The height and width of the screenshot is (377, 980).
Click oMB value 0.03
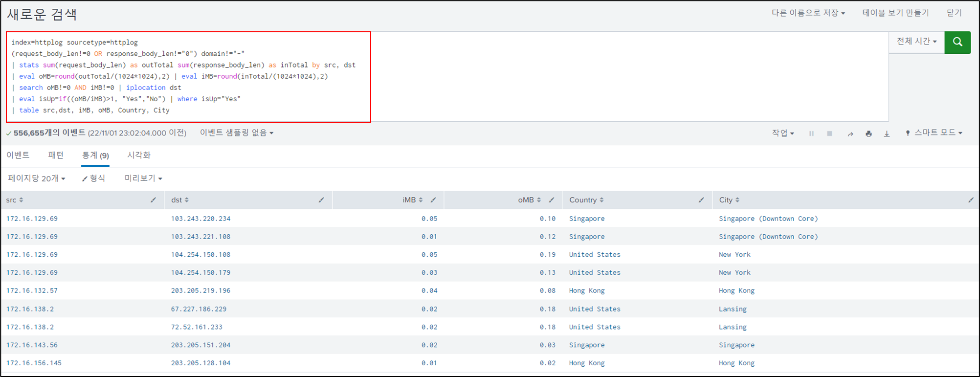548,345
